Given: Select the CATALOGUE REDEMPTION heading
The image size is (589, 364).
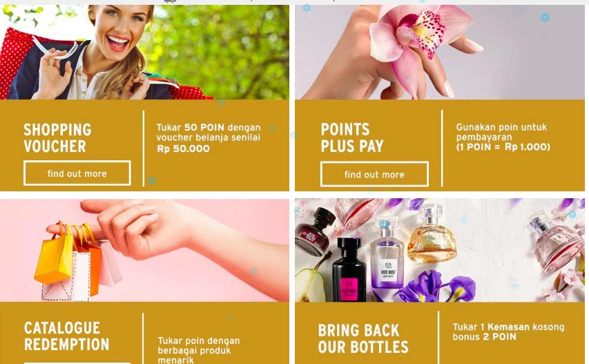Looking at the screenshot, I should click(x=66, y=336).
